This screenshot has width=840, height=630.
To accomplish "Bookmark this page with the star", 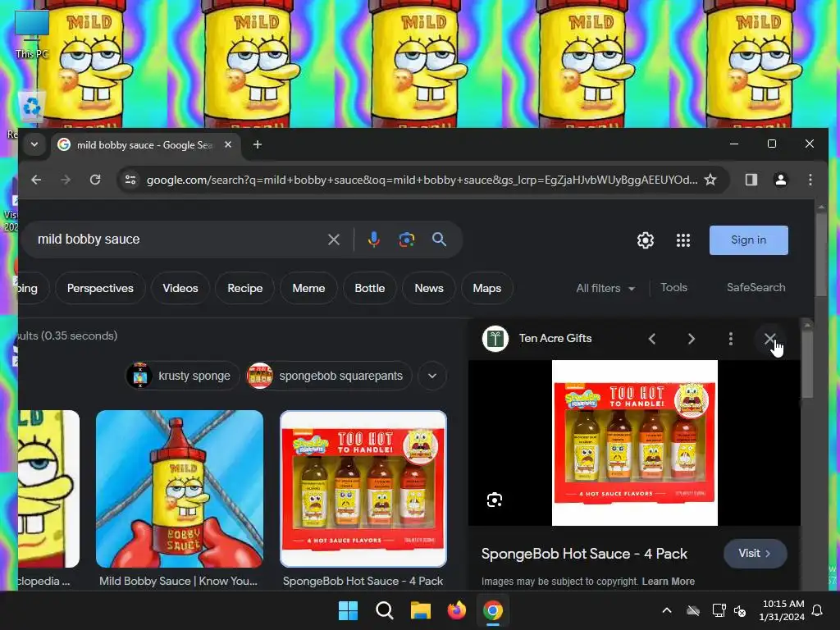I will click(x=710, y=180).
